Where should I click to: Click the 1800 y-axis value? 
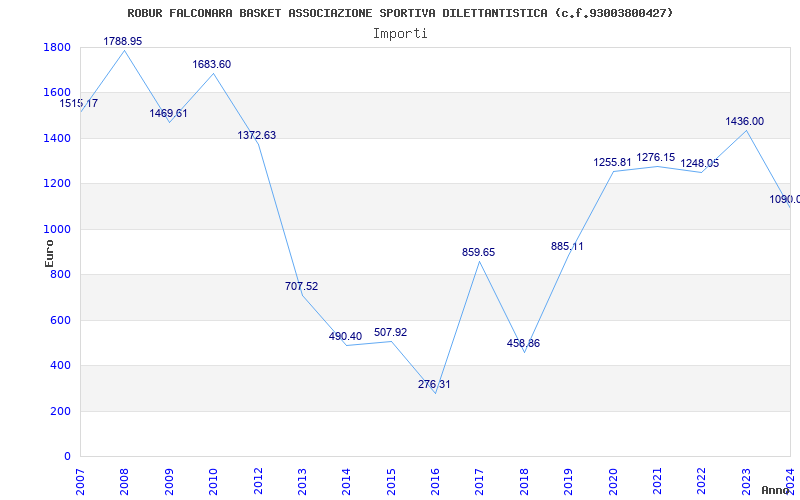pos(57,47)
